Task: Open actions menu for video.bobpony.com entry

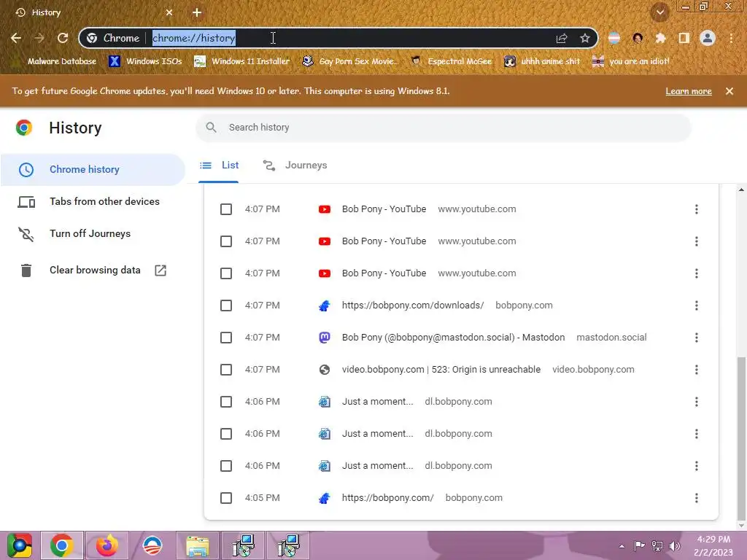Action: [697, 370]
